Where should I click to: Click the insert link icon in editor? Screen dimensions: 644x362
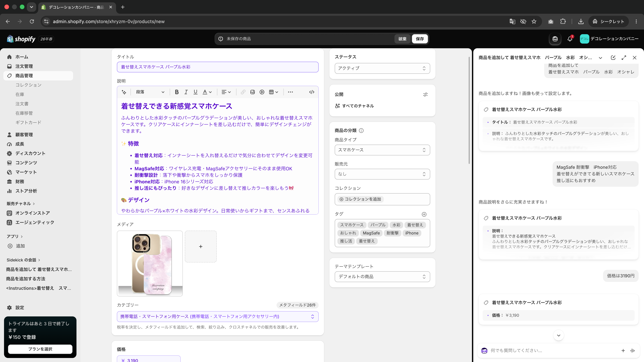pos(243,92)
